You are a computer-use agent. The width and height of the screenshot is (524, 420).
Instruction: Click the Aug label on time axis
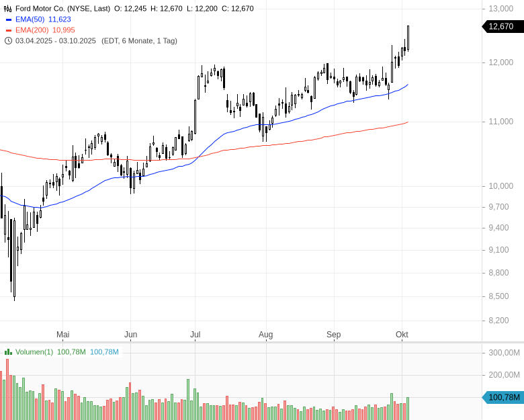265,335
